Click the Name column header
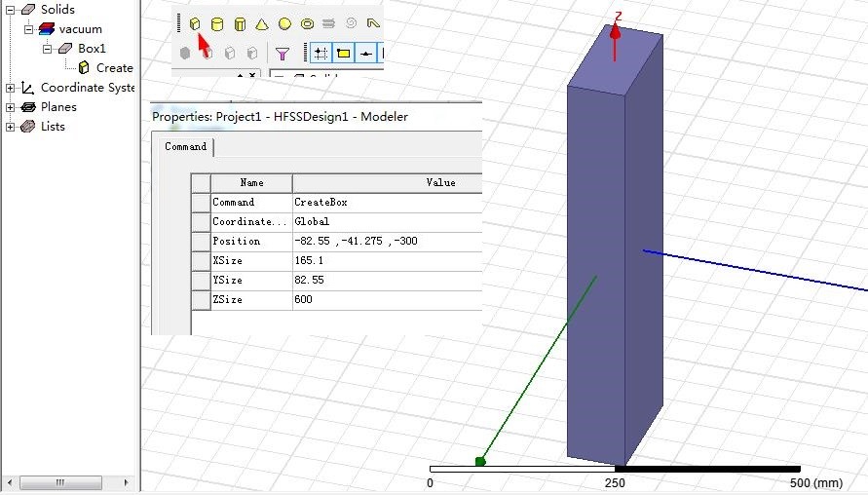The image size is (868, 495). (x=252, y=183)
